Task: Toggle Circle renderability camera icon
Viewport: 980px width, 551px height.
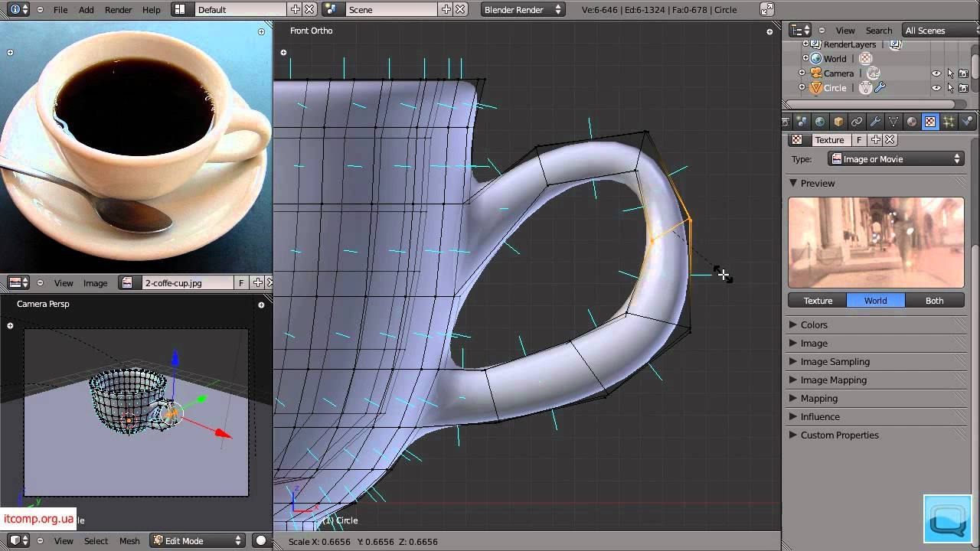Action: (963, 88)
